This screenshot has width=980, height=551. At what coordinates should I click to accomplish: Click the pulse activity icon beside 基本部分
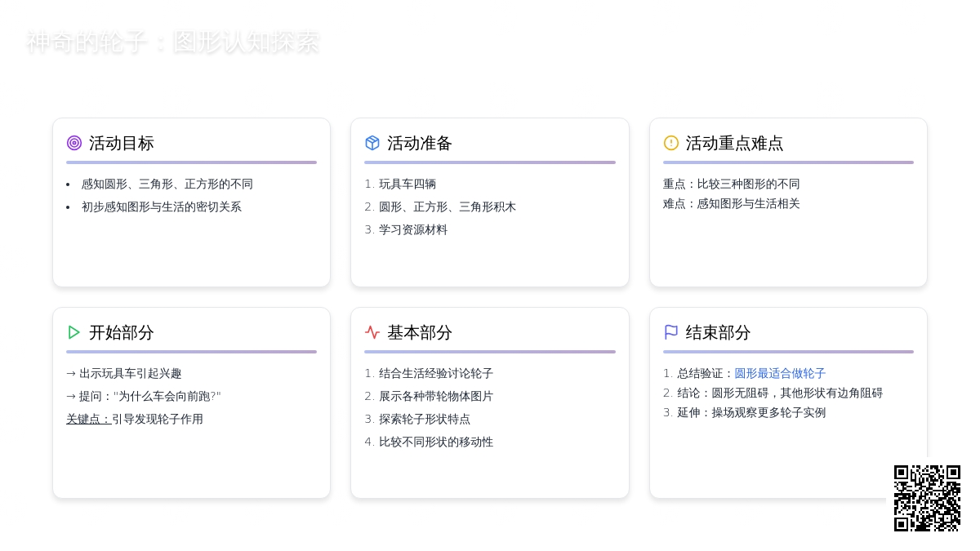tap(372, 332)
